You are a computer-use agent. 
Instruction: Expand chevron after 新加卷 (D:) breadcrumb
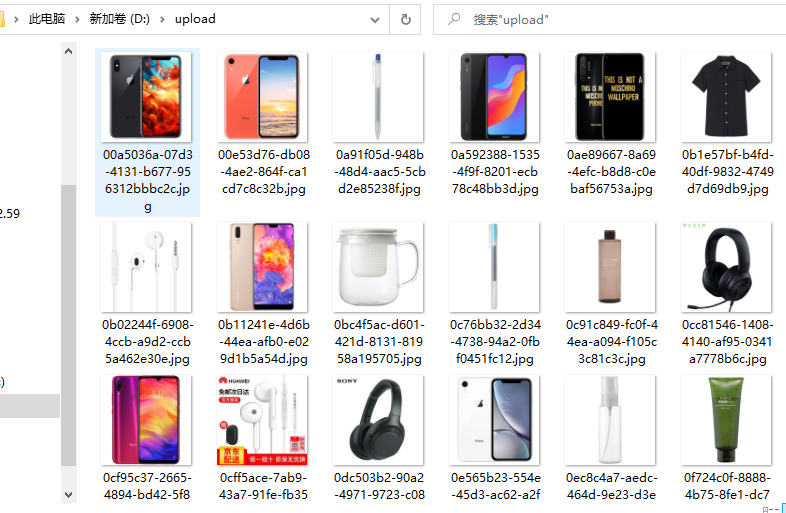162,20
